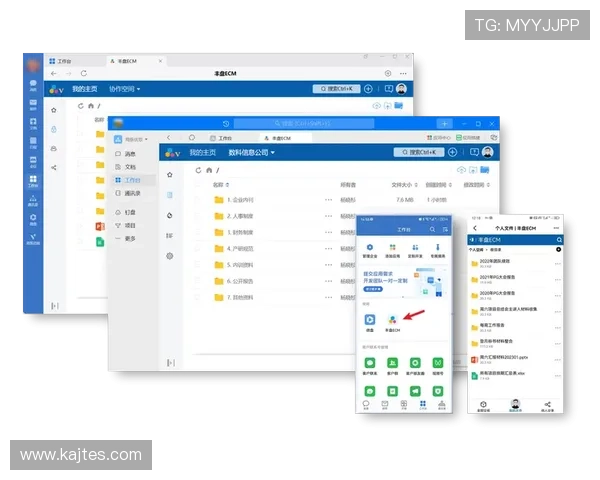Click the cloud upload icon above the file list

pyautogui.click(x=461, y=171)
